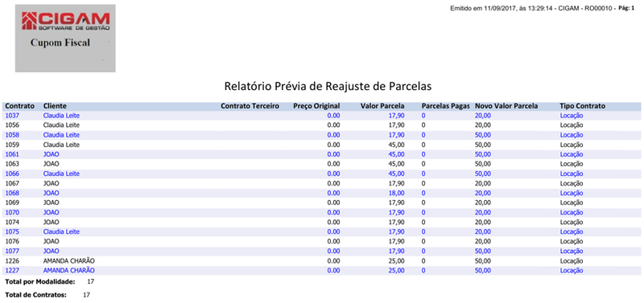Click contract number 1063
The width and height of the screenshot is (644, 303).
point(12,164)
